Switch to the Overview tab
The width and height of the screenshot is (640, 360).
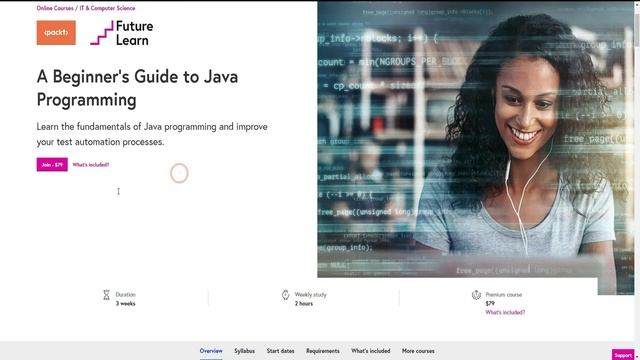pos(211,351)
